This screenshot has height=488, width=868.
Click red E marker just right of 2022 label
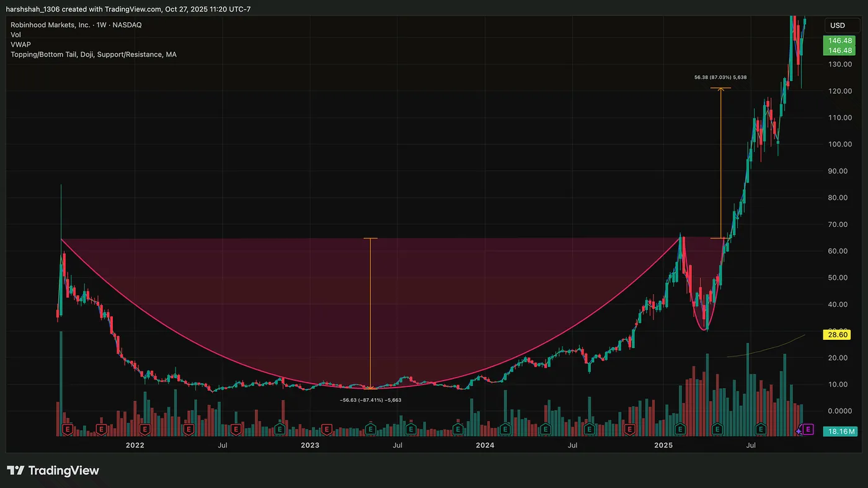pyautogui.click(x=146, y=428)
